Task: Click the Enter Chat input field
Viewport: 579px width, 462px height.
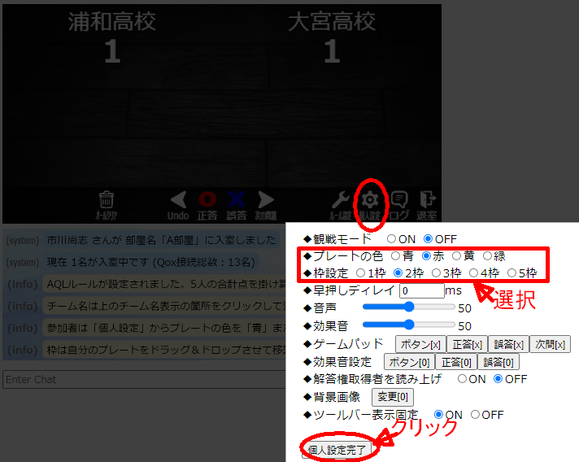Action: (144, 379)
